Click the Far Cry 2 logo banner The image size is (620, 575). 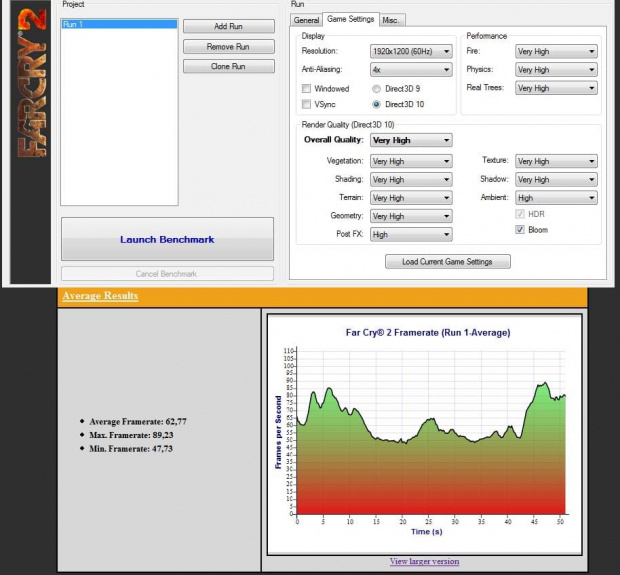[x=31, y=142]
